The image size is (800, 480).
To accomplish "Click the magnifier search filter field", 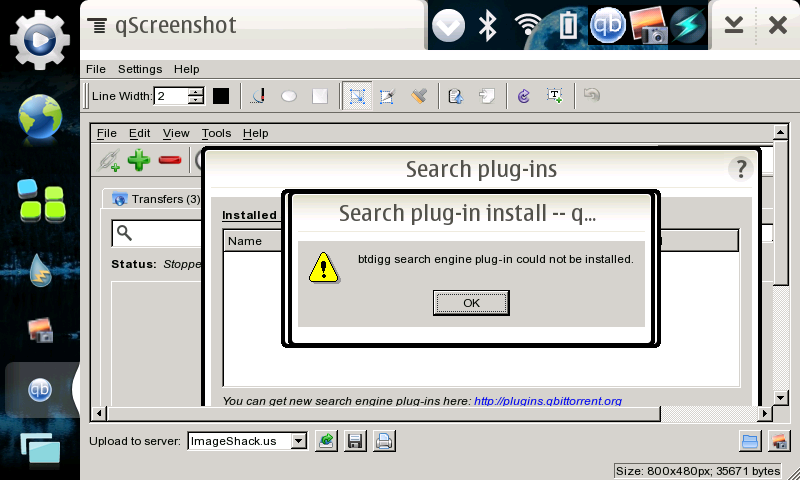I will point(157,233).
